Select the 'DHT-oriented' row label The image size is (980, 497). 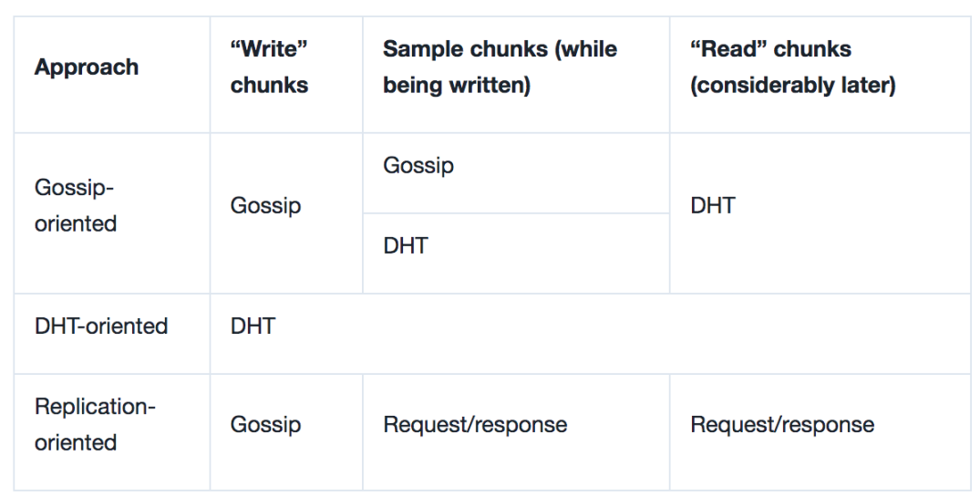[101, 326]
